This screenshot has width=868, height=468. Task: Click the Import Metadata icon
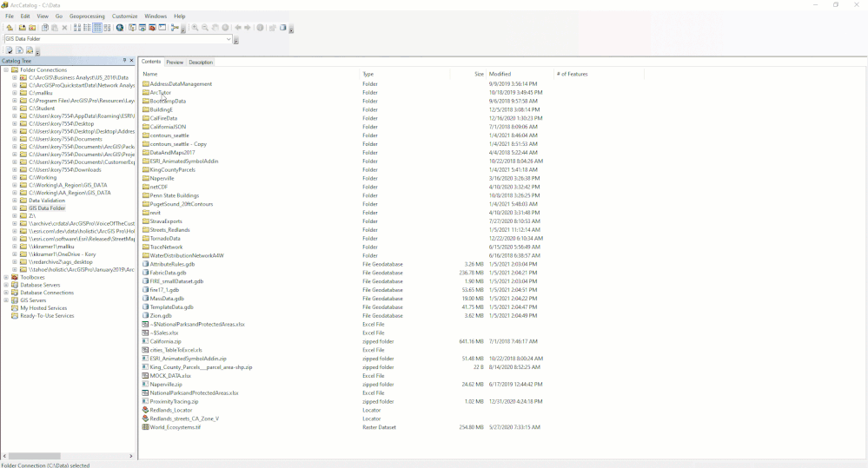click(x=30, y=50)
